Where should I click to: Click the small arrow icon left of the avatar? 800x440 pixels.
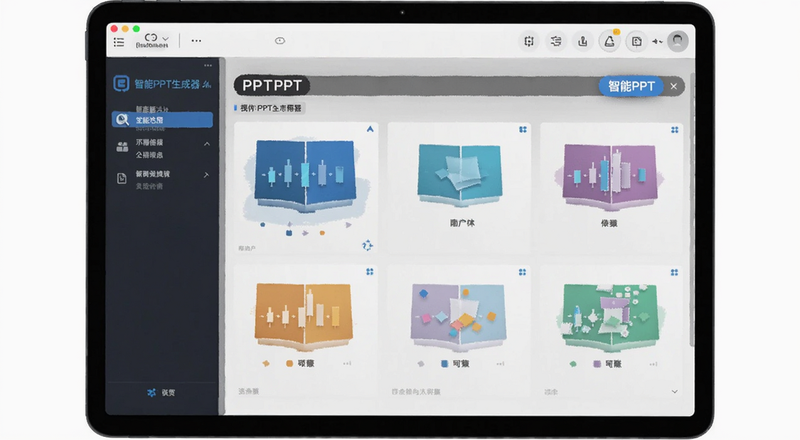pyautogui.click(x=657, y=41)
